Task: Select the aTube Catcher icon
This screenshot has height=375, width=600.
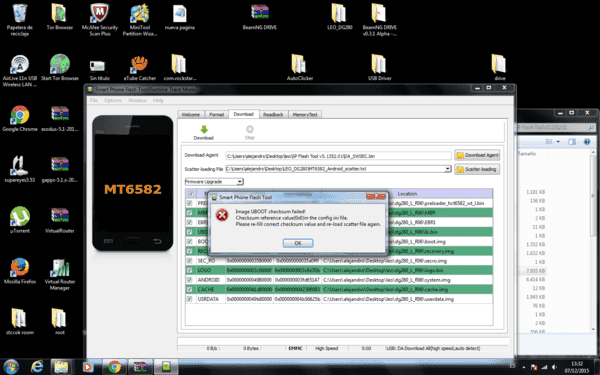Action: tap(140, 67)
